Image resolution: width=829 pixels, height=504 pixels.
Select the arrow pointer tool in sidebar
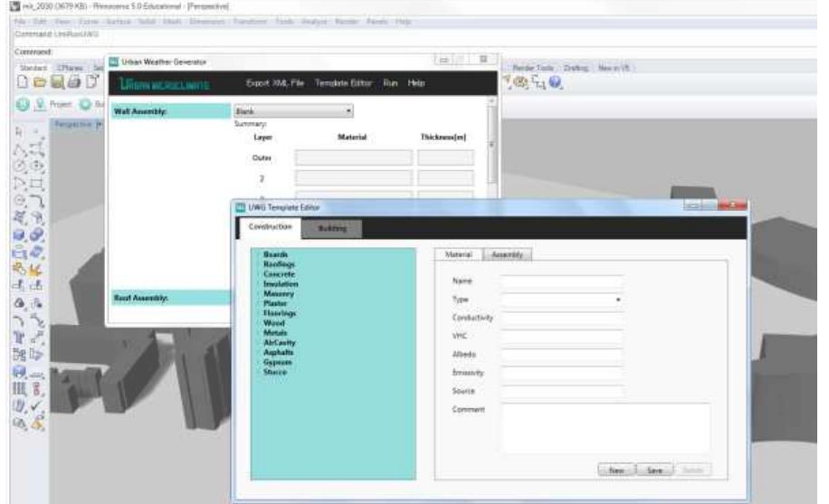[19, 130]
